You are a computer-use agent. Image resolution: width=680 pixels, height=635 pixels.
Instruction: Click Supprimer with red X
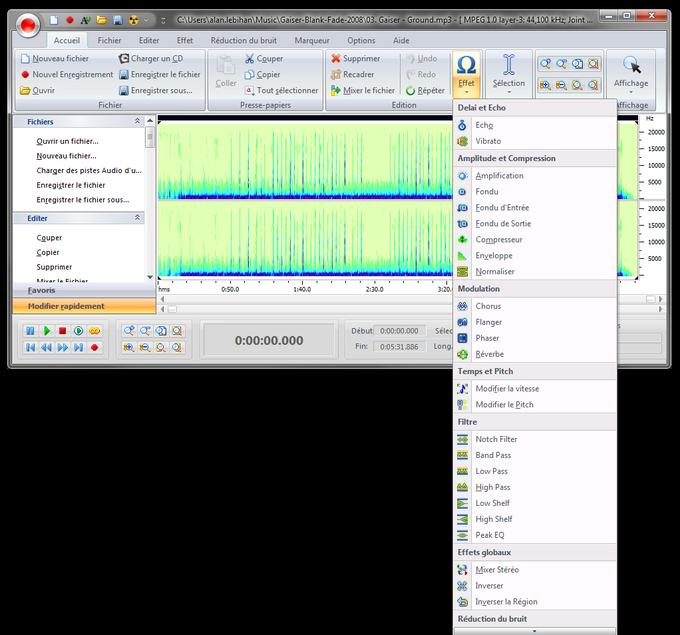pyautogui.click(x=356, y=59)
